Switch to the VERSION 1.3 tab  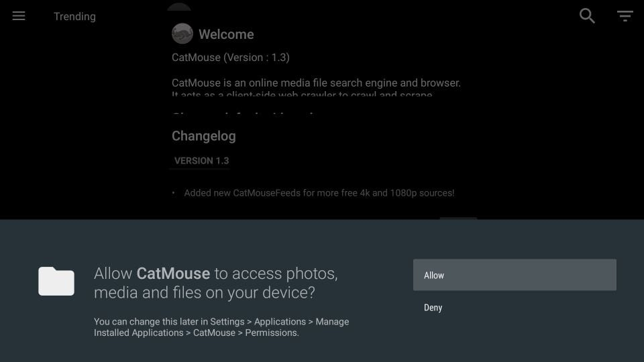tap(201, 161)
